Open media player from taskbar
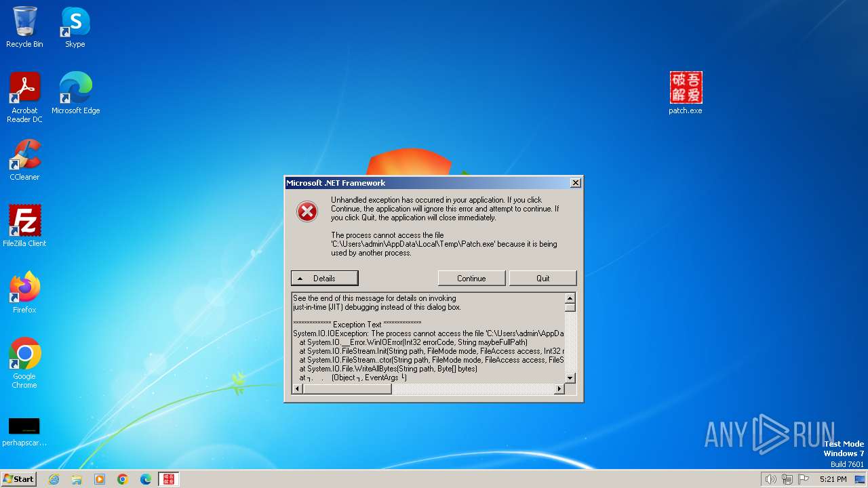Screen dimensions: 868x488 click(x=100, y=479)
